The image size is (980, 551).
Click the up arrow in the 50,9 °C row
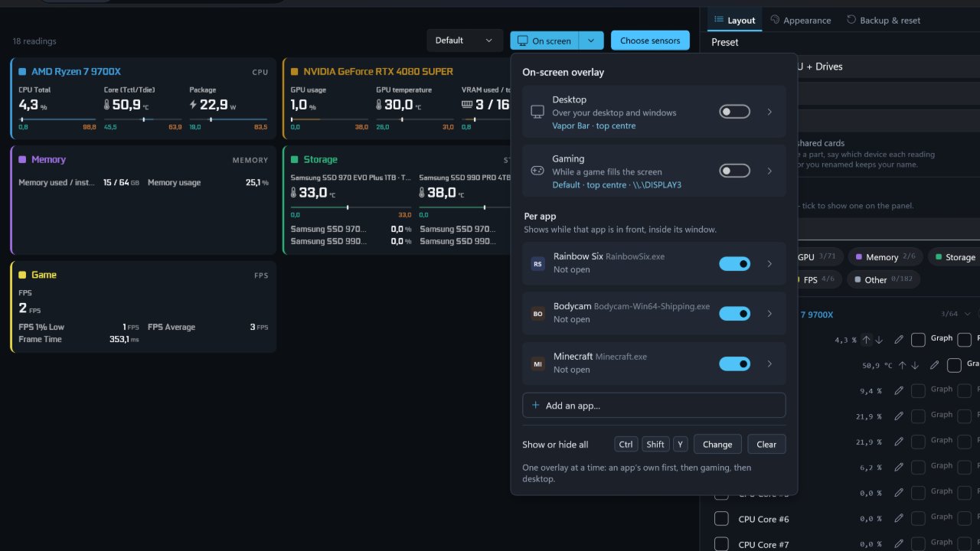point(902,365)
